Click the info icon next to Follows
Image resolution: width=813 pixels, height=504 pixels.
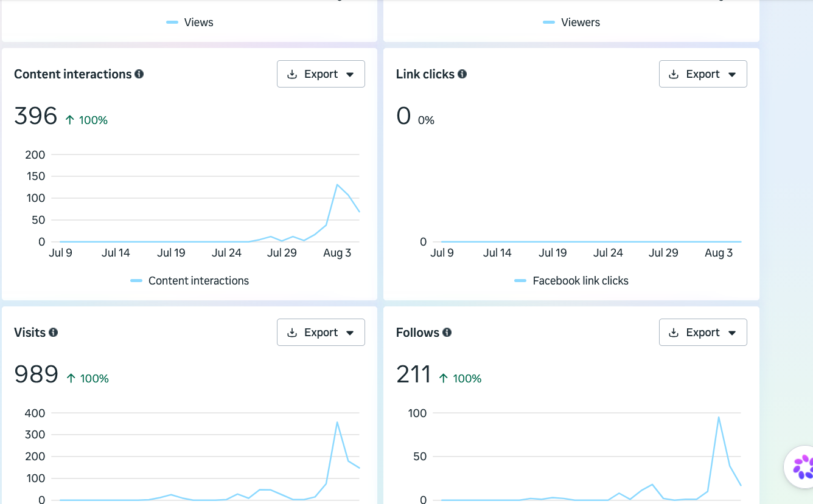447,333
